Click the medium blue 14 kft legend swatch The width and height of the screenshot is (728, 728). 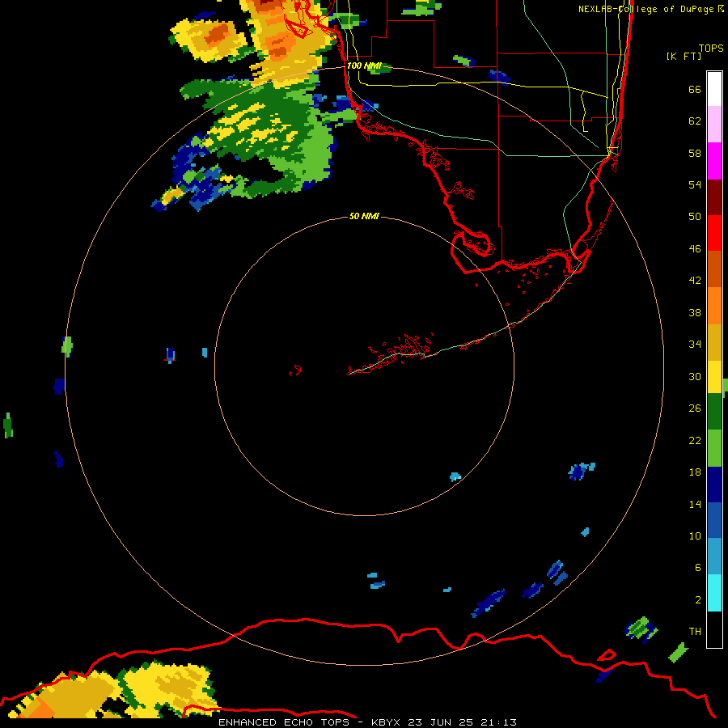(x=714, y=521)
